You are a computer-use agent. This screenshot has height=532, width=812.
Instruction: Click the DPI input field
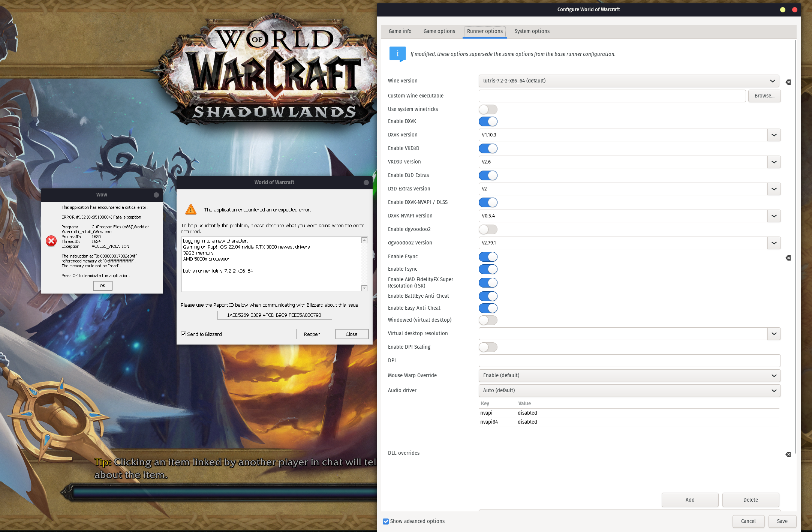[629, 361]
